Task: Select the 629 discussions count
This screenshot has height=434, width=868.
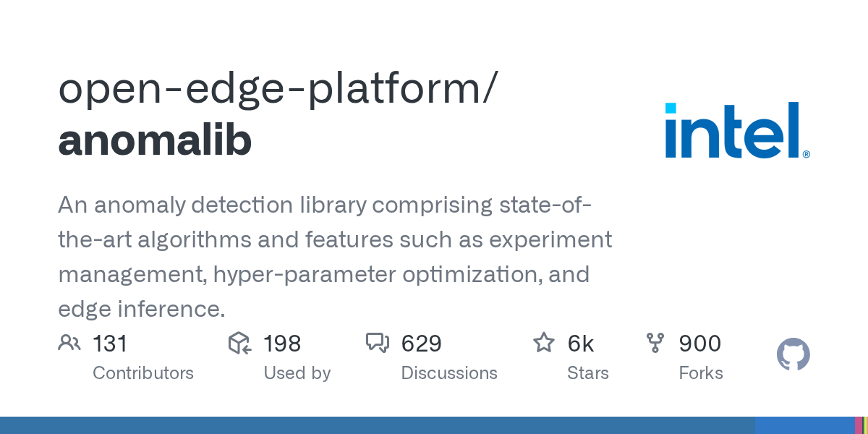Action: click(x=421, y=344)
